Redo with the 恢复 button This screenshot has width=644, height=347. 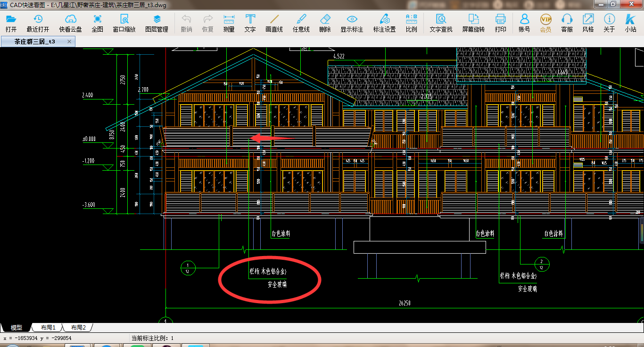(208, 23)
